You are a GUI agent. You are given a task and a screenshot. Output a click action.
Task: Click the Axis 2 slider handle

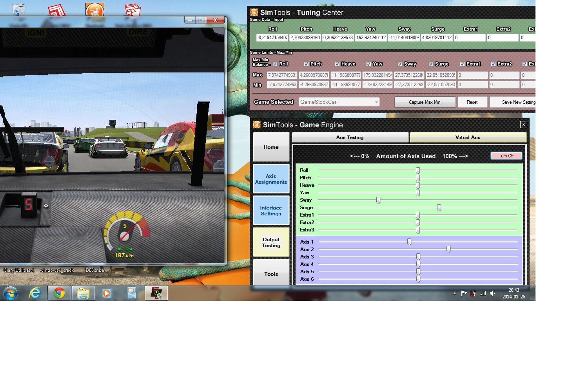(x=448, y=249)
